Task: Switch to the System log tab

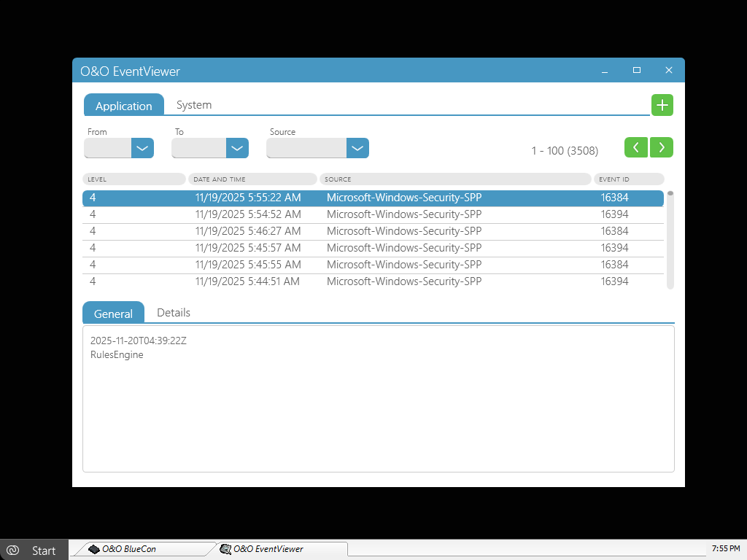Action: [194, 105]
